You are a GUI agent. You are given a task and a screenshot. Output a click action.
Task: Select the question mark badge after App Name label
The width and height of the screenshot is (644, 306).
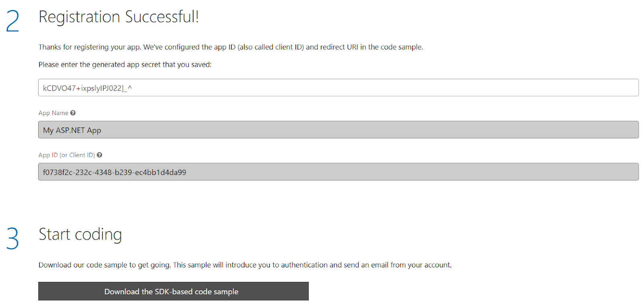pyautogui.click(x=73, y=113)
